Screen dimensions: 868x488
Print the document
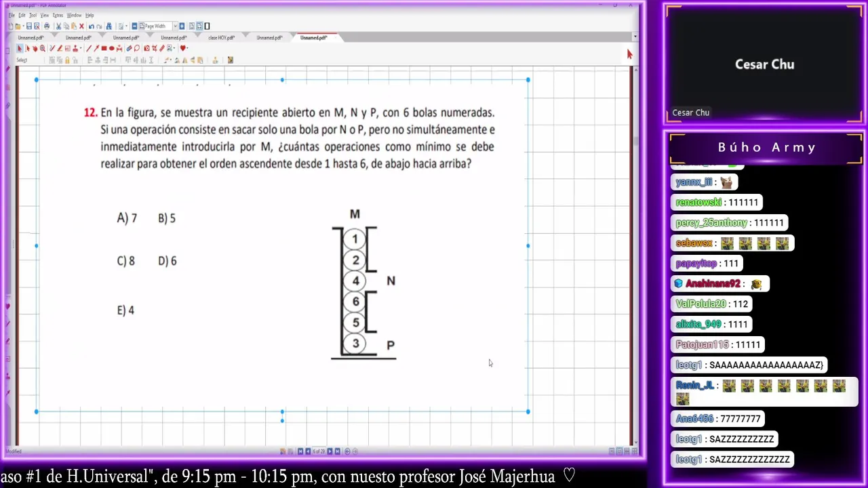click(x=46, y=26)
